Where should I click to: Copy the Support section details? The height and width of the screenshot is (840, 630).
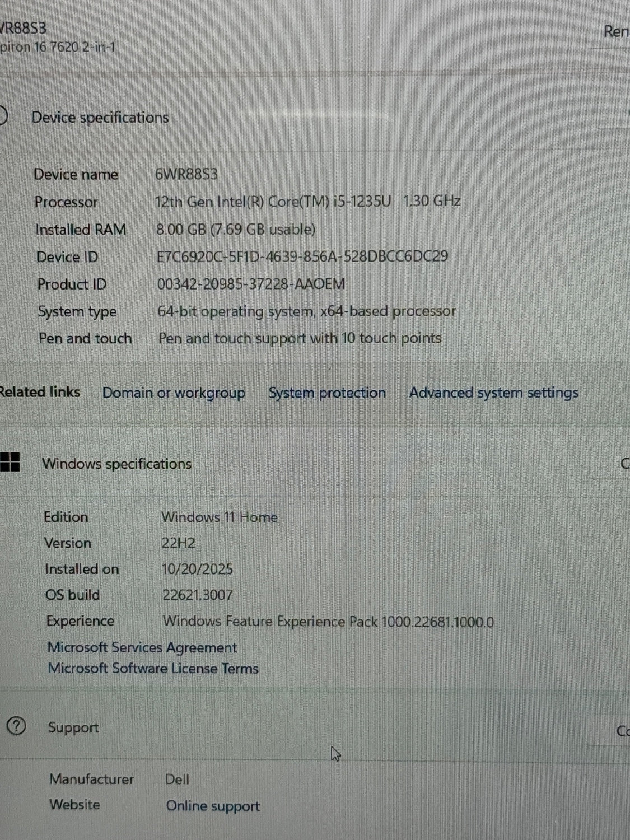pyautogui.click(x=622, y=731)
